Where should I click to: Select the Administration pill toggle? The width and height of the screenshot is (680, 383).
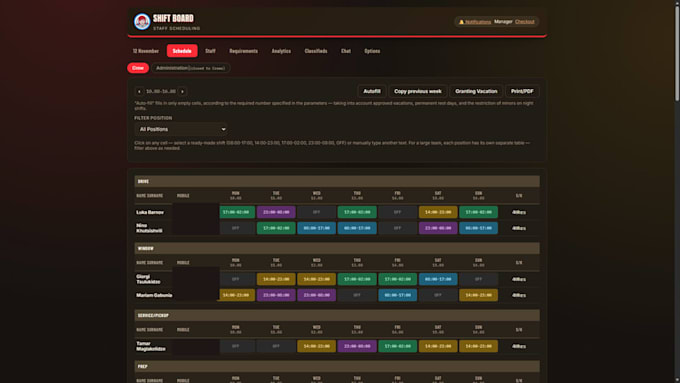(190, 68)
